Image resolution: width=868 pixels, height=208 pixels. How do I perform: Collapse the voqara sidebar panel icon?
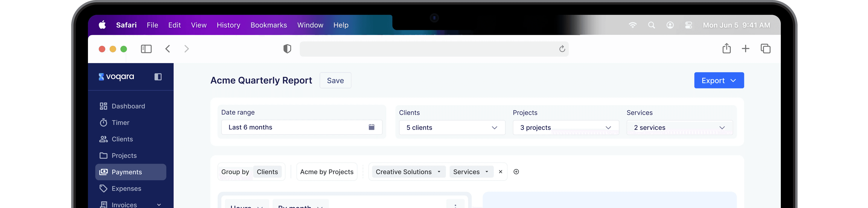(158, 77)
